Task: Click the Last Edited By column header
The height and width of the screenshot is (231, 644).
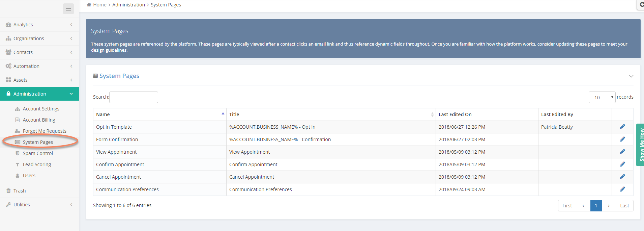Action: tap(575, 114)
